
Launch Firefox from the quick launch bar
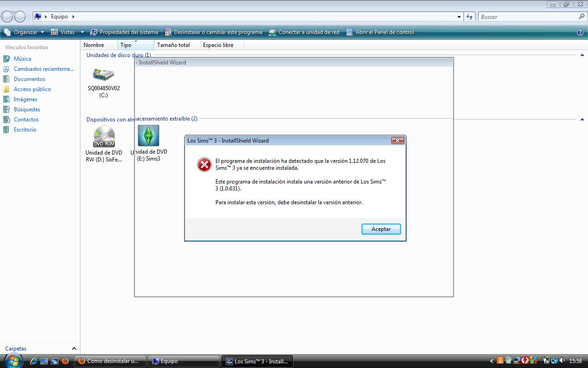tap(65, 361)
